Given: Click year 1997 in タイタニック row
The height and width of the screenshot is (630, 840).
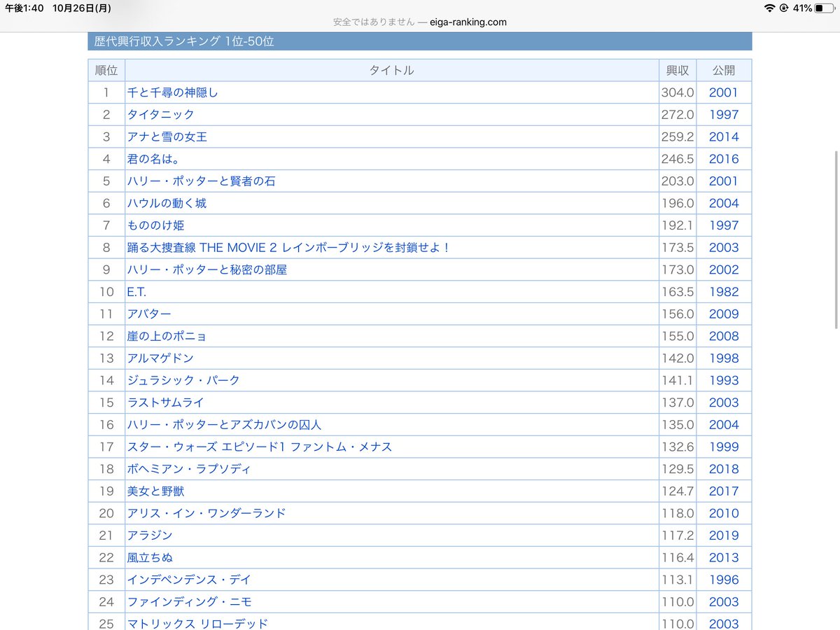Looking at the screenshot, I should click(x=724, y=114).
